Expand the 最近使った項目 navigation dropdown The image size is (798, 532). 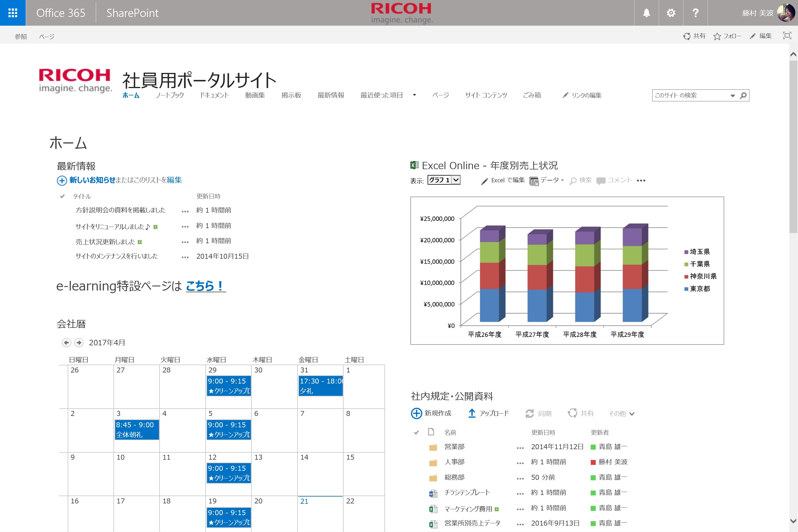pyautogui.click(x=414, y=95)
